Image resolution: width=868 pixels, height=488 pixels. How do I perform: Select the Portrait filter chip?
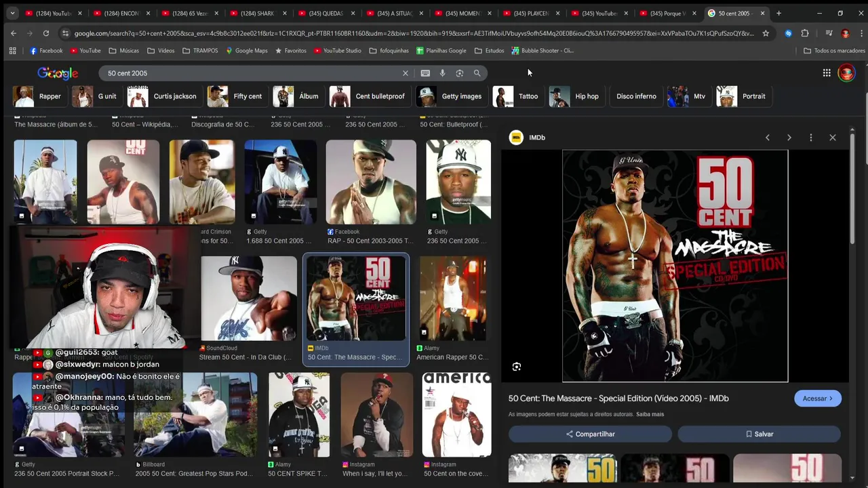coord(743,96)
